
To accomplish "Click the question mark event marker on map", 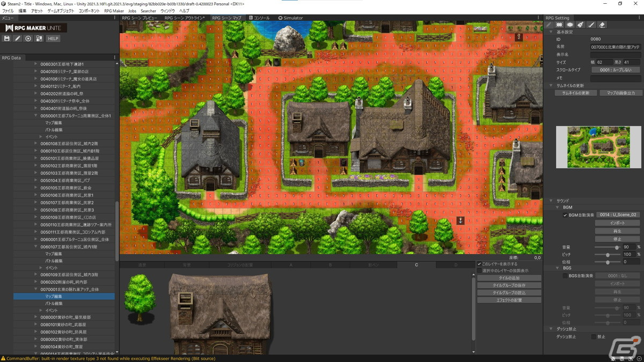I will pos(519,37).
